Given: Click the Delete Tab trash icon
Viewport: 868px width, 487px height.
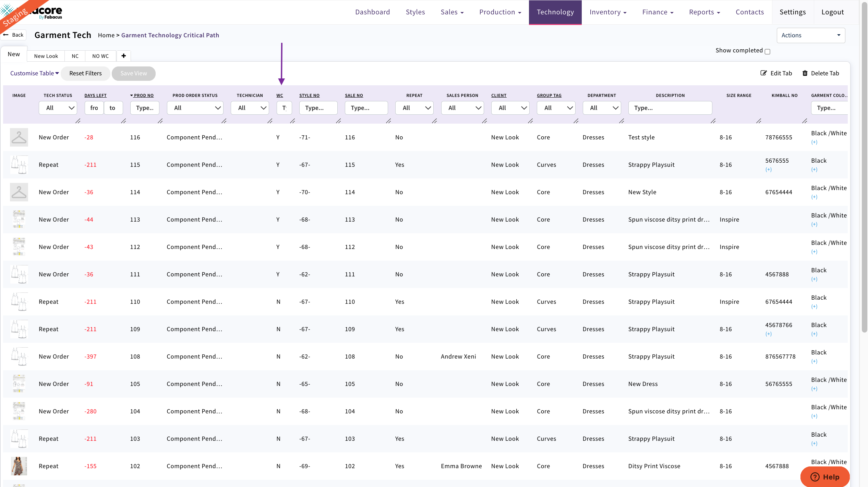Looking at the screenshot, I should (x=805, y=73).
